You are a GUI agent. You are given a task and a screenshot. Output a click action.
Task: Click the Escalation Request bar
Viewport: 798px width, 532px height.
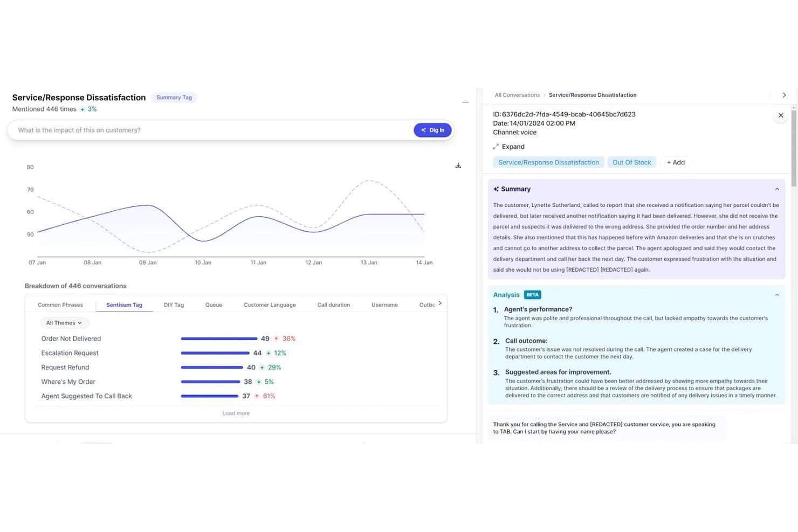pyautogui.click(x=215, y=353)
